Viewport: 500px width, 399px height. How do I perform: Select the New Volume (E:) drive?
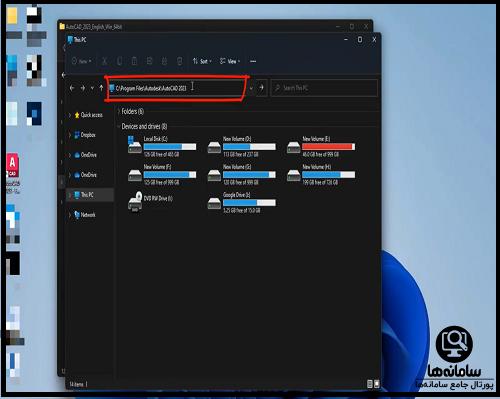click(321, 147)
